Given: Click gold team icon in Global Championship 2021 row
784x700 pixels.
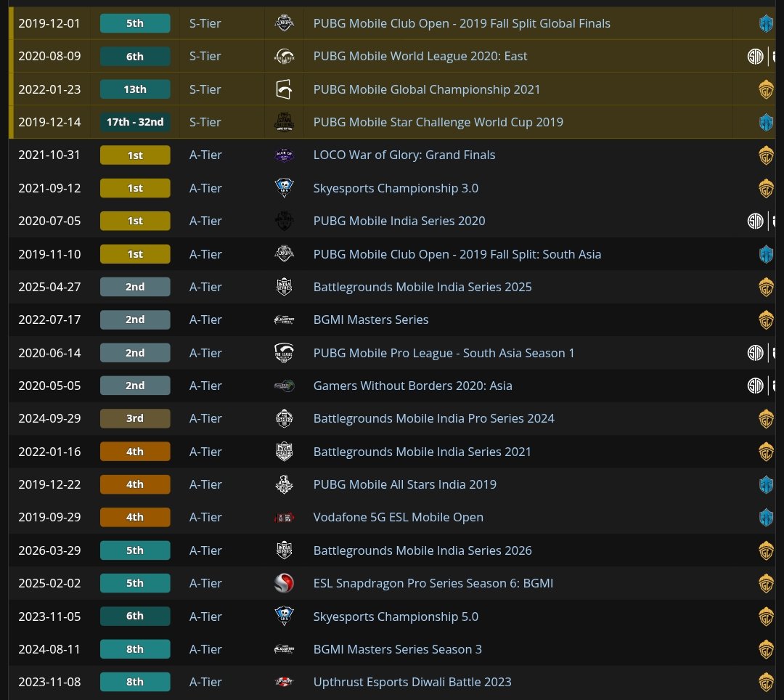Looking at the screenshot, I should click(766, 89).
